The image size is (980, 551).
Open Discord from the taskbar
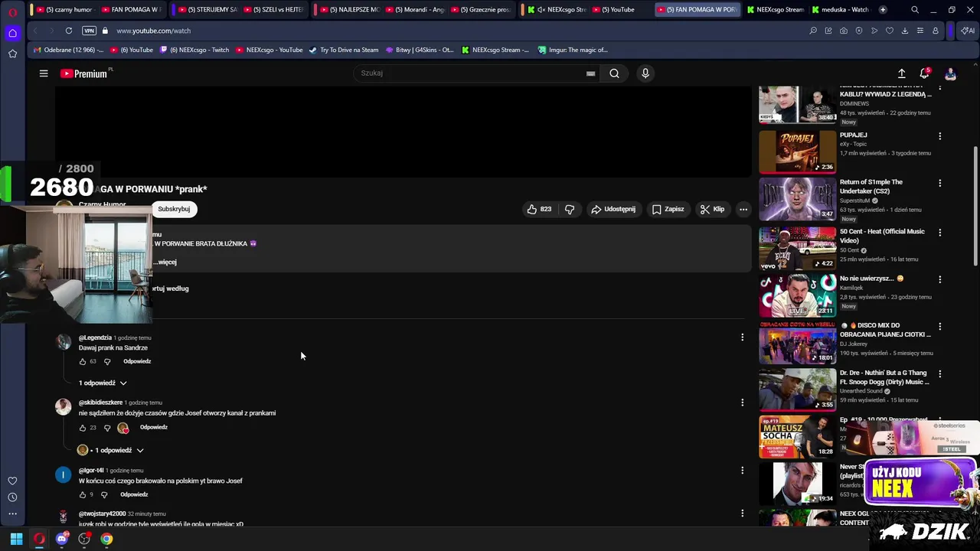coord(62,539)
